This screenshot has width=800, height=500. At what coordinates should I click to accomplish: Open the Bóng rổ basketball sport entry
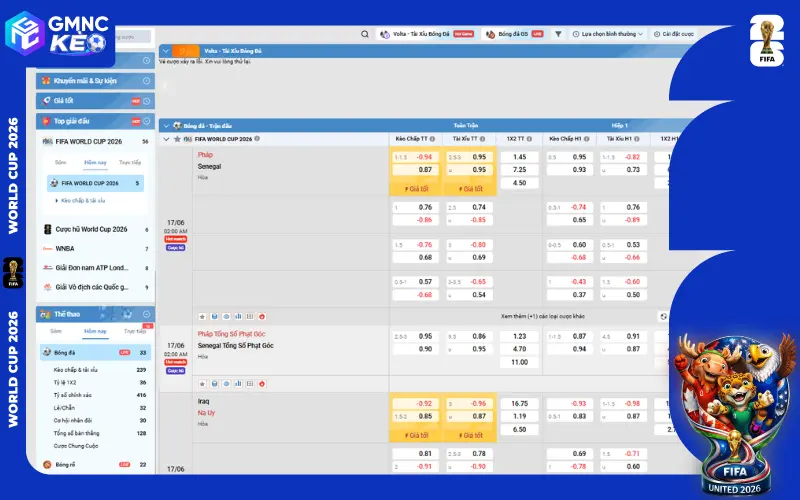pyautogui.click(x=96, y=464)
